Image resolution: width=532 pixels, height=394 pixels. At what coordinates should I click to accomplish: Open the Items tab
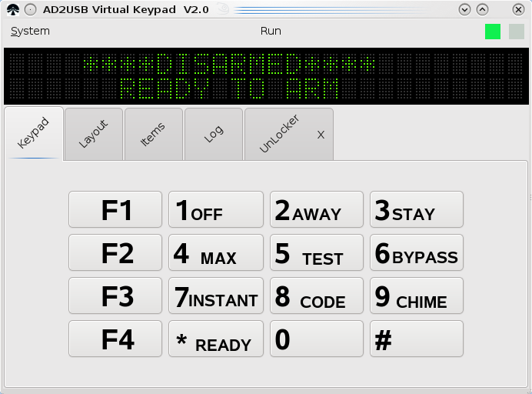coord(153,134)
